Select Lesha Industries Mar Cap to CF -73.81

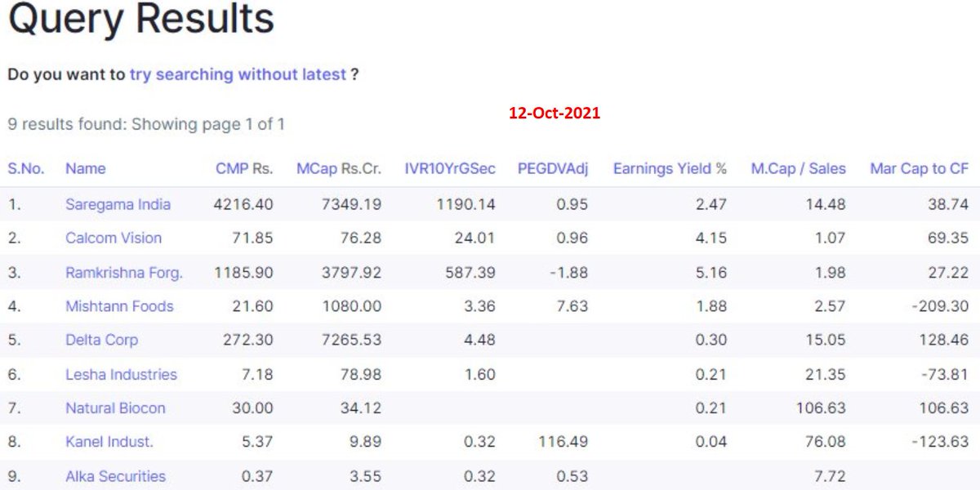point(947,374)
